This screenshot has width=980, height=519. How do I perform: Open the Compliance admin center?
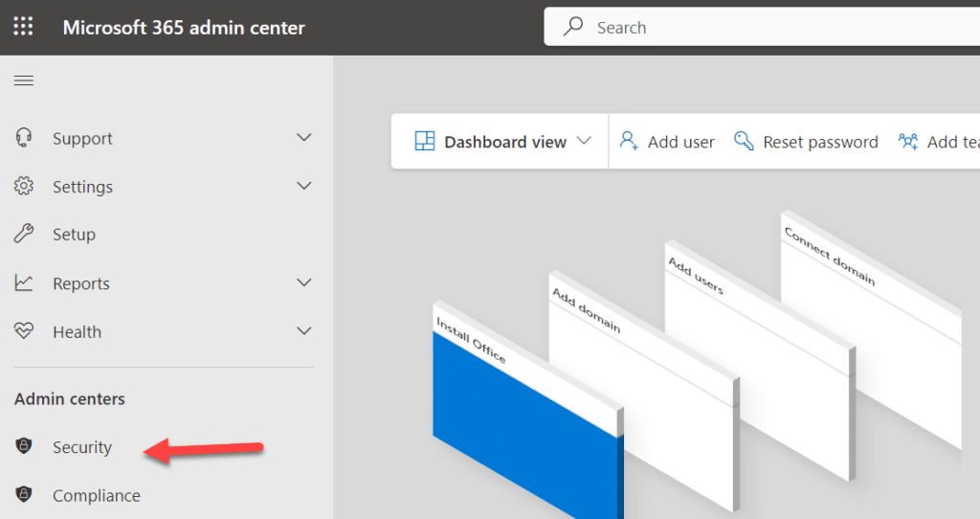click(x=97, y=495)
